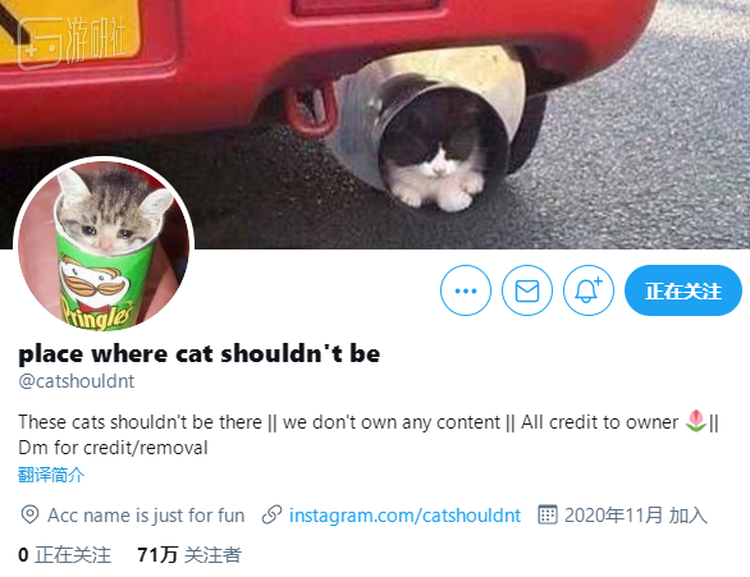View the 0 正在关注 following list
Screen dimensions: 750x577
(x=65, y=555)
